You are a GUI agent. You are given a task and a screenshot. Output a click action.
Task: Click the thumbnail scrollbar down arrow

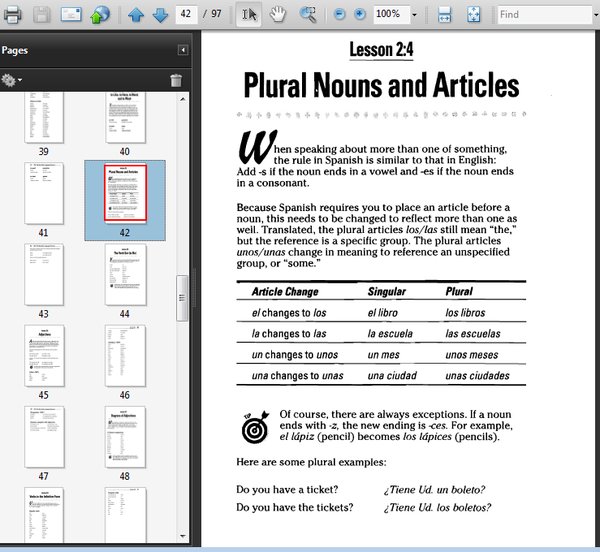pos(183,536)
